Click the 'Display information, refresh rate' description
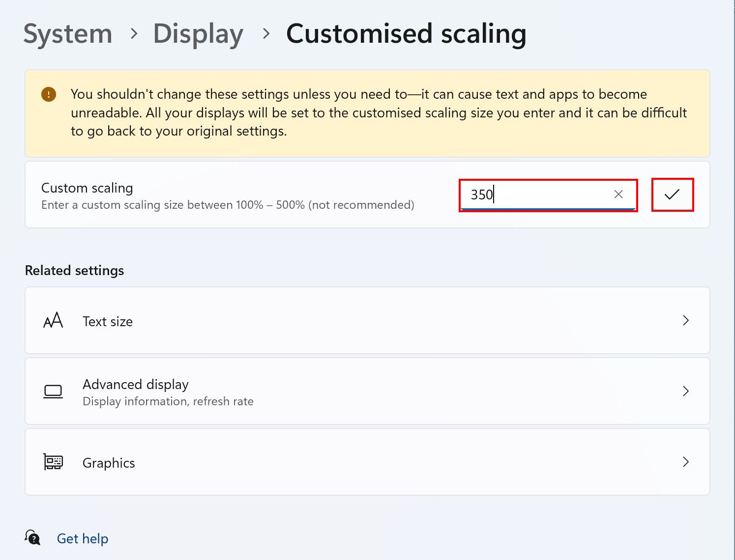 tap(168, 401)
